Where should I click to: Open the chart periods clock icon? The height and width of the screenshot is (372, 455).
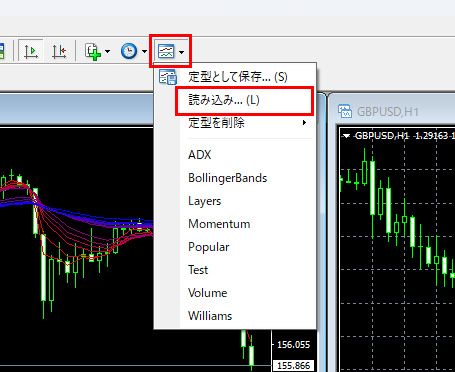[x=129, y=51]
